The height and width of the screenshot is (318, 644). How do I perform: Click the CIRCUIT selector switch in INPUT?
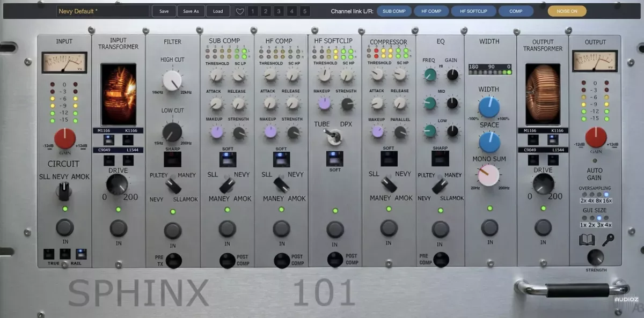tap(64, 190)
